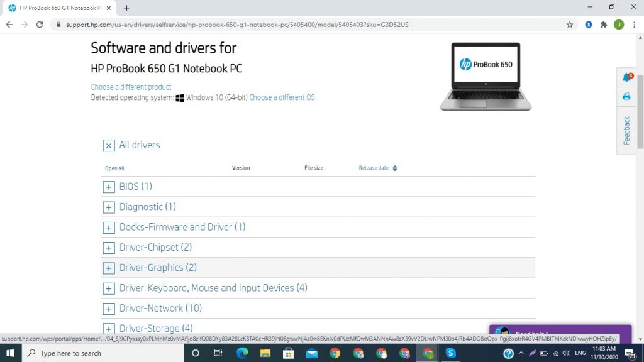
Task: Expand the Driver-Network category
Action: click(x=109, y=309)
